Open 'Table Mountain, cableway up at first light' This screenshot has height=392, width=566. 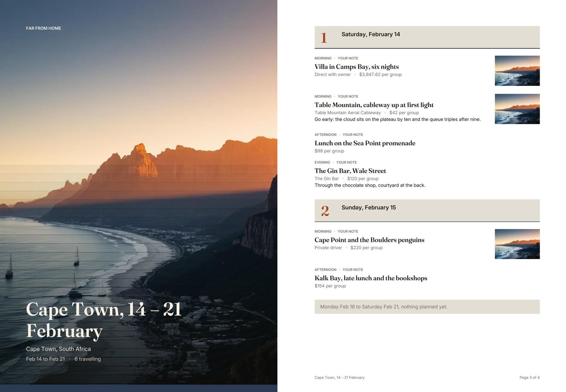pos(374,105)
